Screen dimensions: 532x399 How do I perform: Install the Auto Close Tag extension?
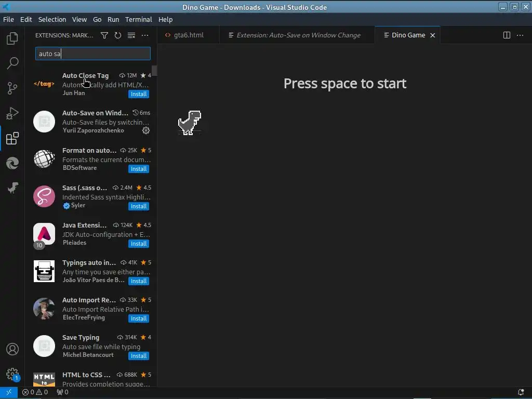click(138, 94)
